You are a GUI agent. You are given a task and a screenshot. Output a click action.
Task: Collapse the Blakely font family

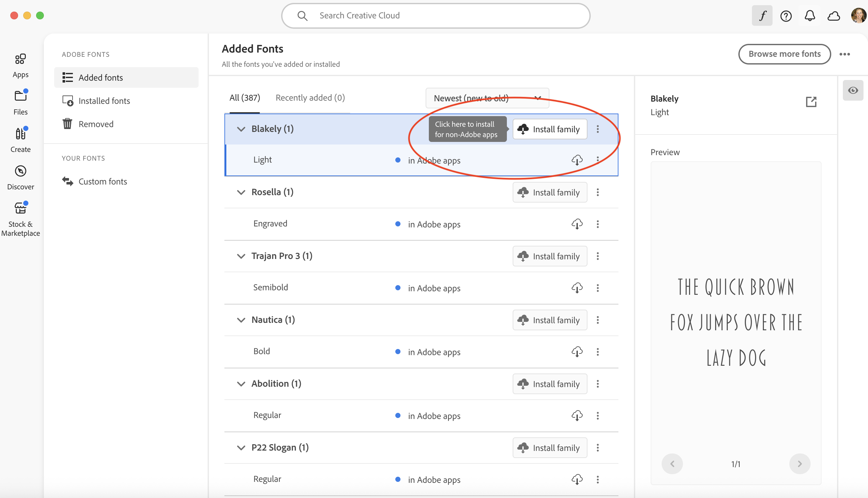[241, 129]
